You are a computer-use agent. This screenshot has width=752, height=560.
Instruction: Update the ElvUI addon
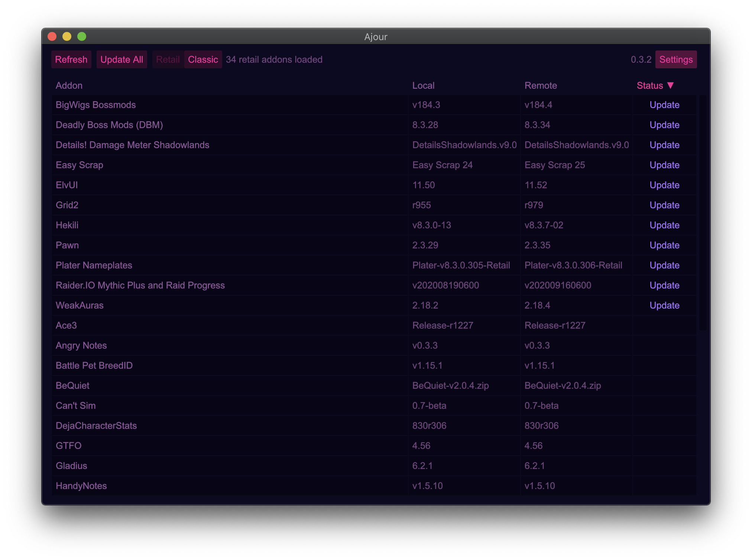664,185
